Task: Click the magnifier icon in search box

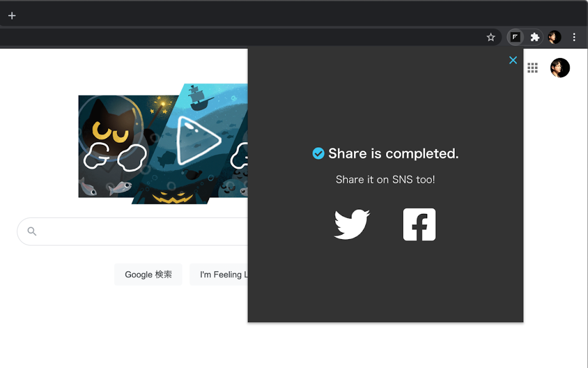Action: click(32, 231)
